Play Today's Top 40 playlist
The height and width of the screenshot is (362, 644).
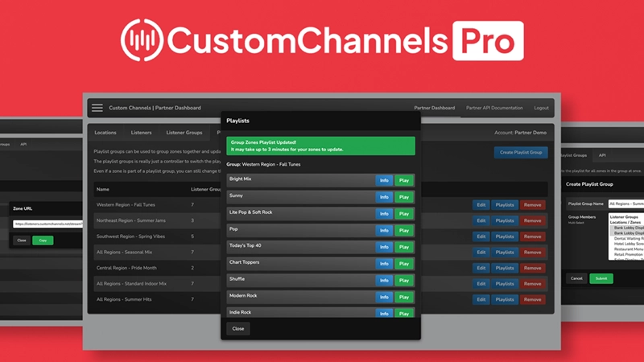tap(404, 247)
